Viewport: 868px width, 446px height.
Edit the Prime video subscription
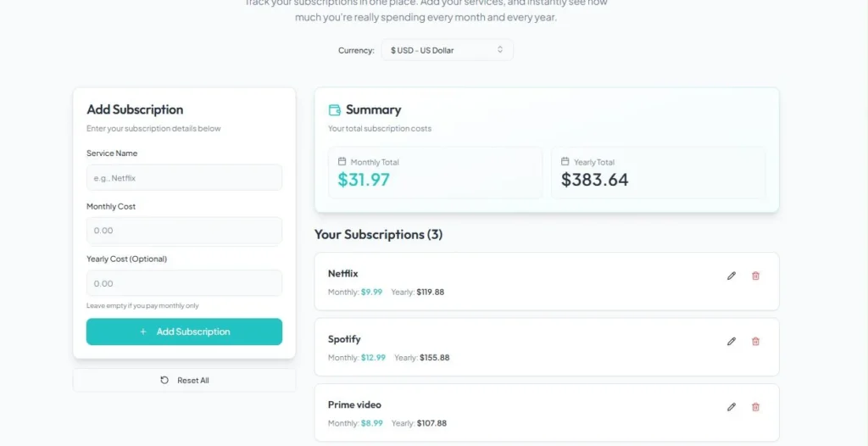point(732,407)
